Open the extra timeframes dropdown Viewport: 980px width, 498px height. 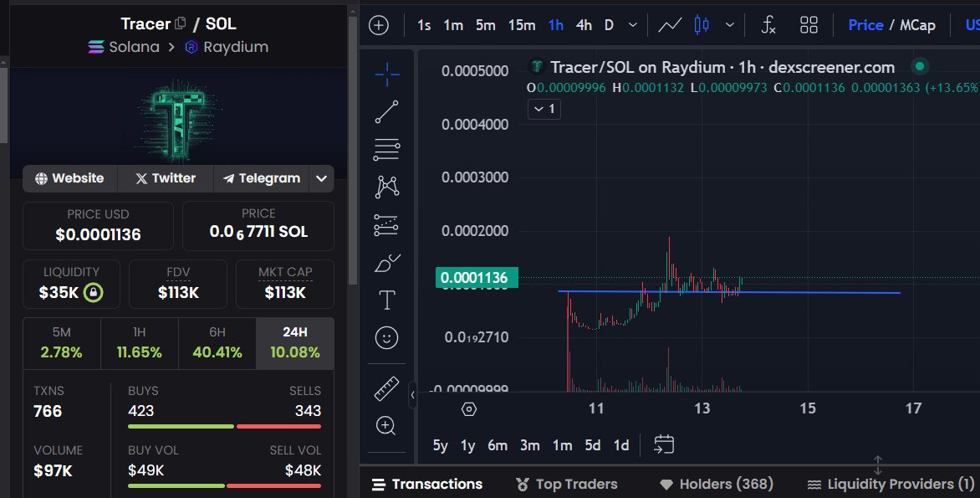tap(633, 25)
